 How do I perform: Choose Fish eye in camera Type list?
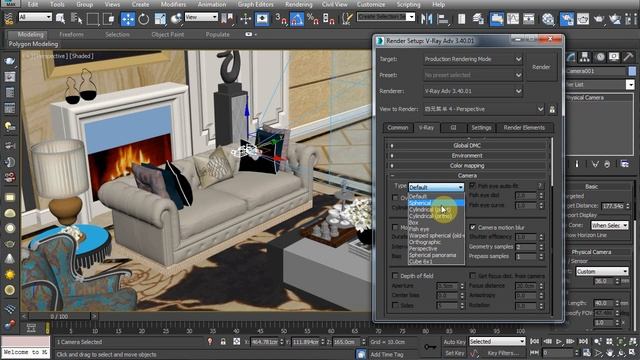pos(436,229)
